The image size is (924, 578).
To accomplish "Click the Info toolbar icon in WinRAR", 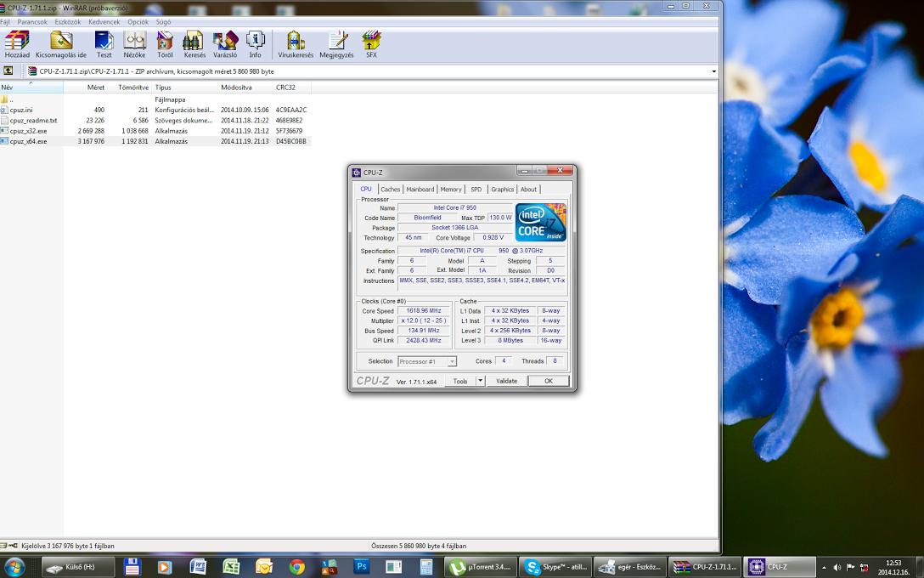I will tap(255, 45).
